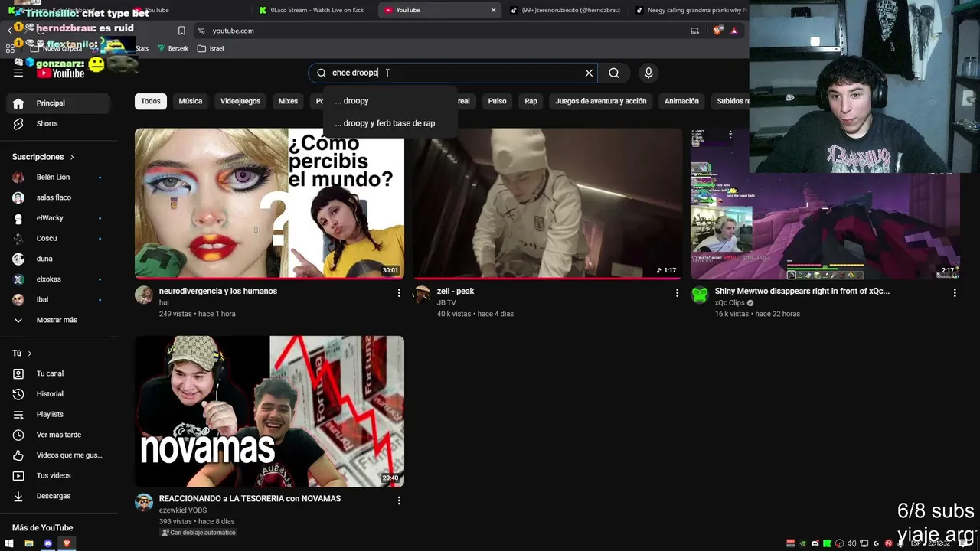The height and width of the screenshot is (551, 980).
Task: Select the Animación filter chip
Action: pos(681,101)
